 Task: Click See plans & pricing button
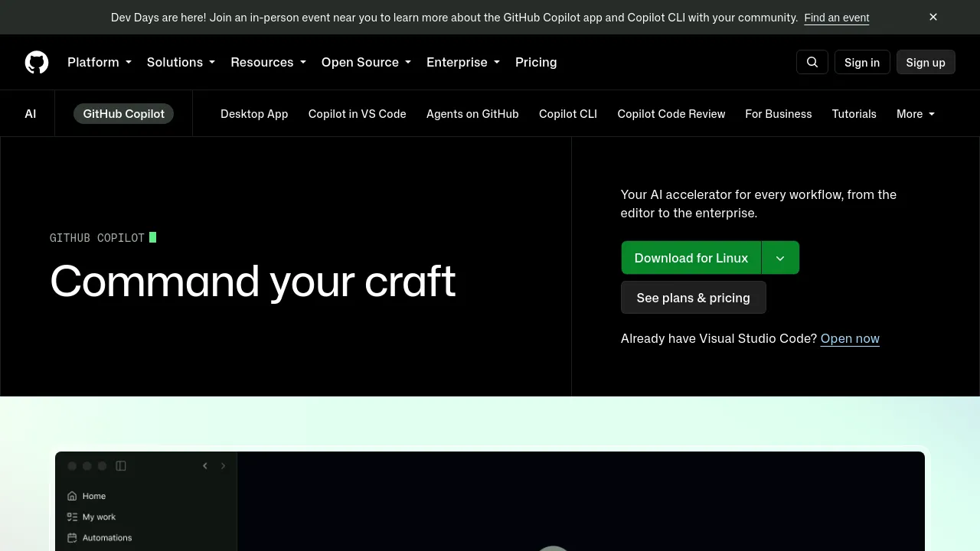coord(694,298)
